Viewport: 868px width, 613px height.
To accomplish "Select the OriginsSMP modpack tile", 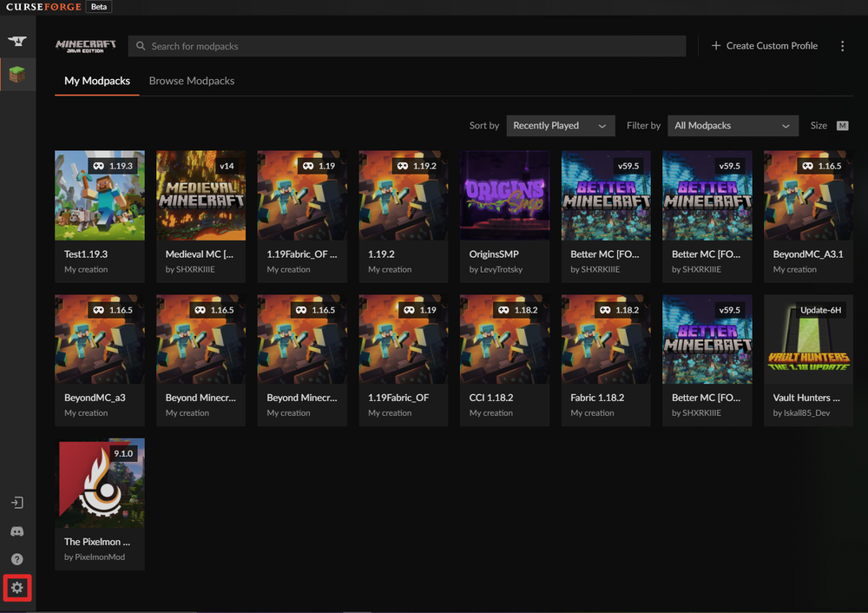I will click(504, 195).
